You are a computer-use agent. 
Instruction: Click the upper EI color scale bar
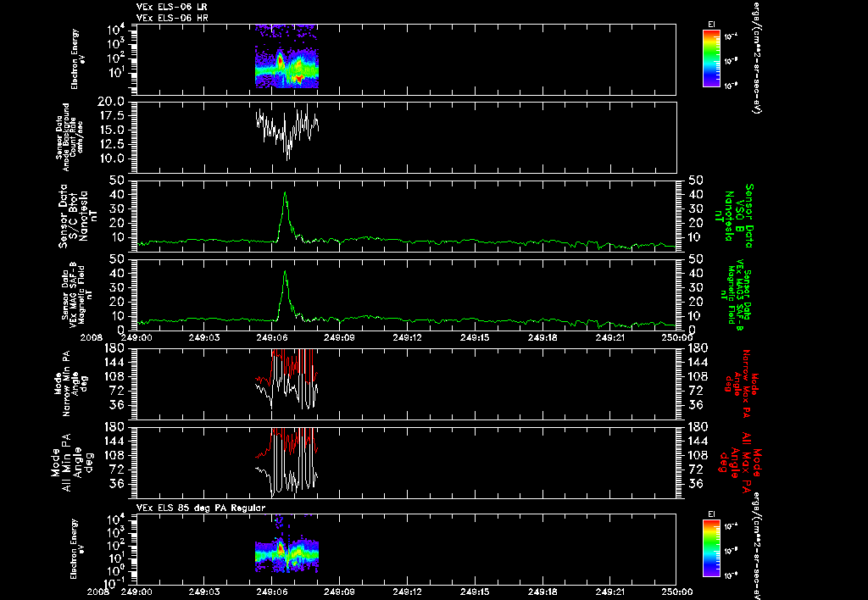[x=711, y=58]
